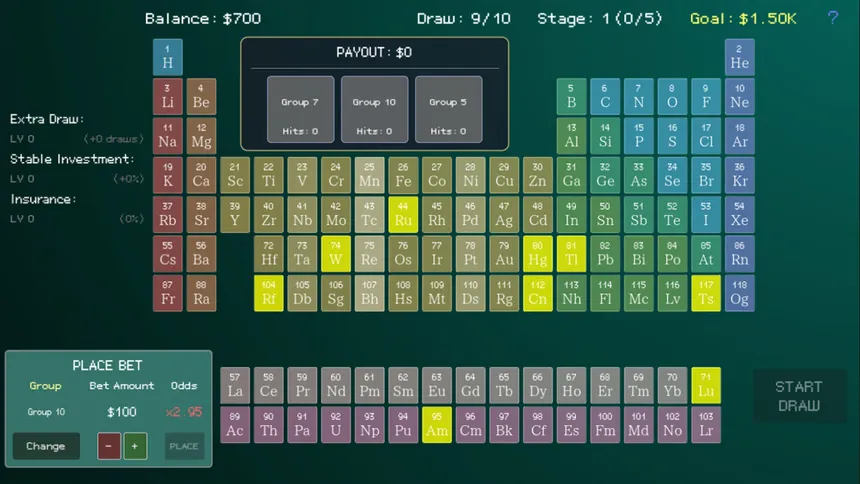Decrease bet amount with minus button
The image size is (860, 484).
[109, 446]
